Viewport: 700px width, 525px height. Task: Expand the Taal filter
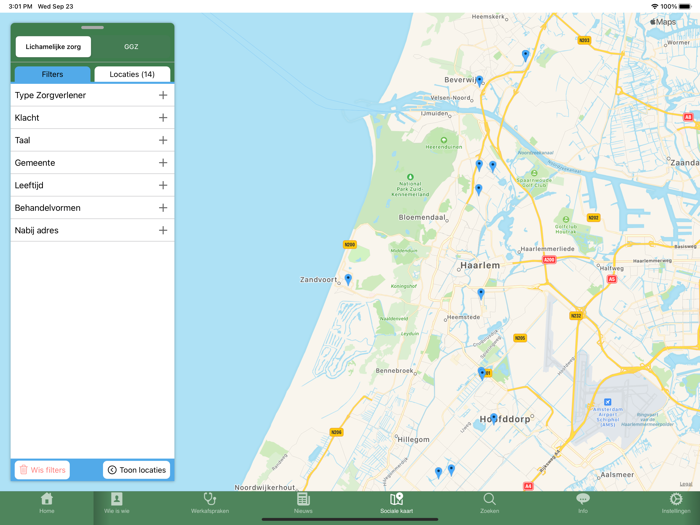pos(92,140)
